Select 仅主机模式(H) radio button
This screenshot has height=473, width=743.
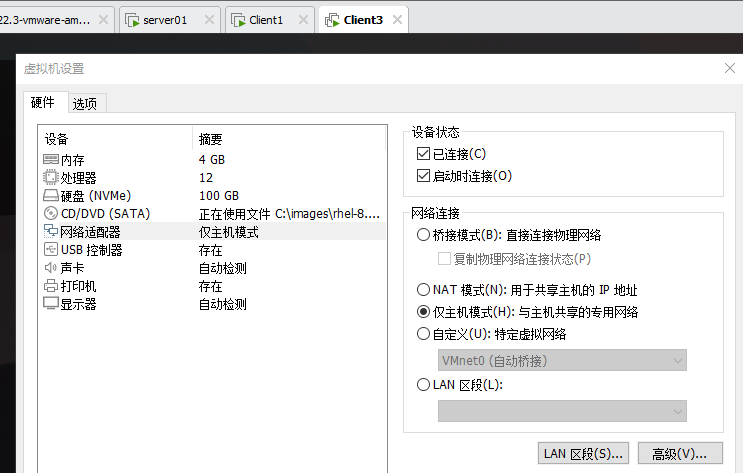(x=423, y=311)
